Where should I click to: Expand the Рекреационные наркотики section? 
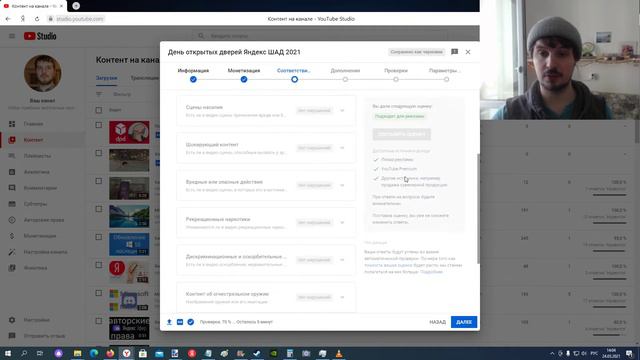(x=342, y=222)
